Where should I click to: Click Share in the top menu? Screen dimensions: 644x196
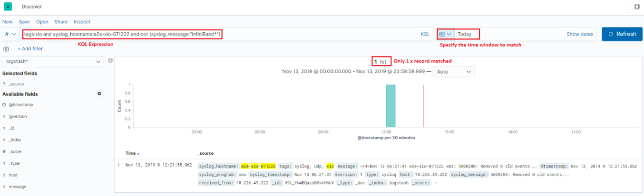click(x=61, y=22)
